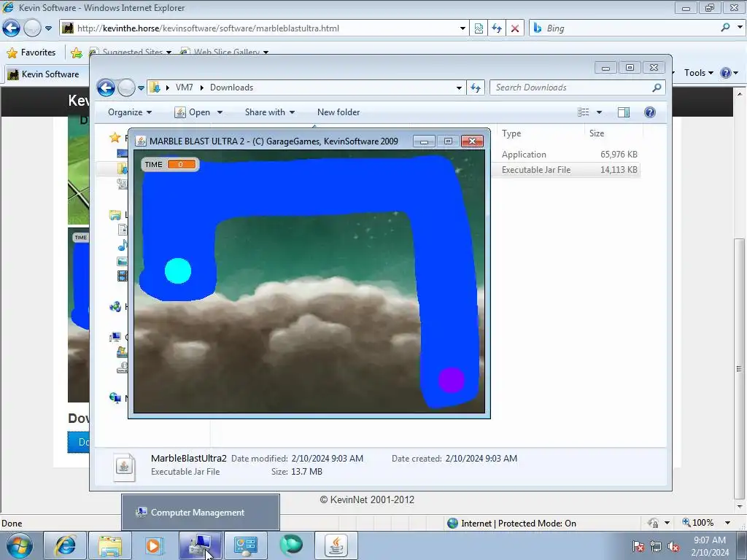Image resolution: width=747 pixels, height=560 pixels.
Task: Open the Bing search provider dropdown arrow
Action: coord(740,28)
